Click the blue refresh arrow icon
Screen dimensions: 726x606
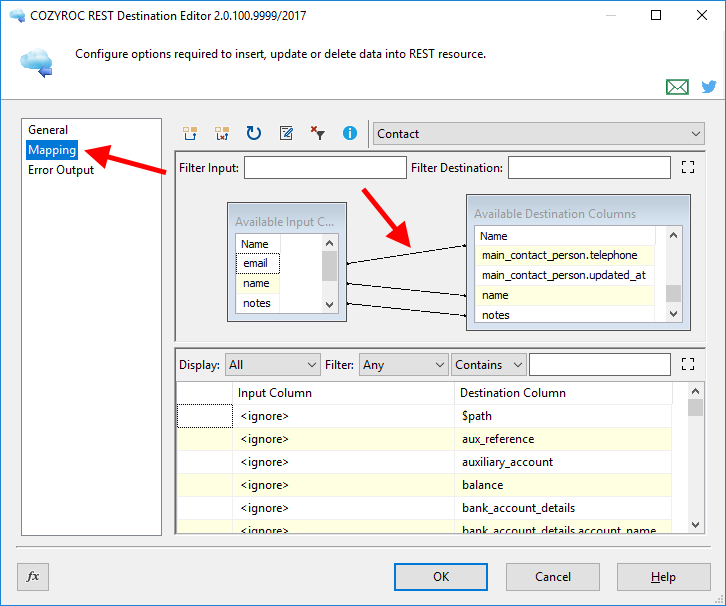click(253, 133)
